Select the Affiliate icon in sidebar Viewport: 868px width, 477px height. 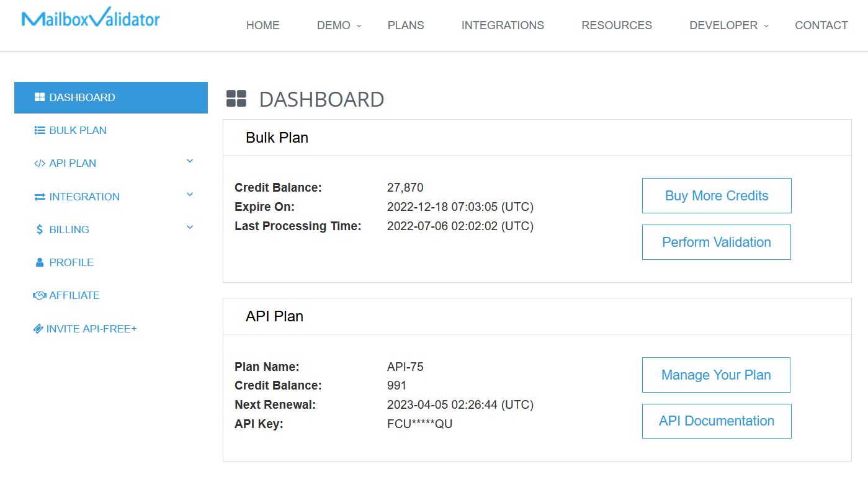point(39,295)
